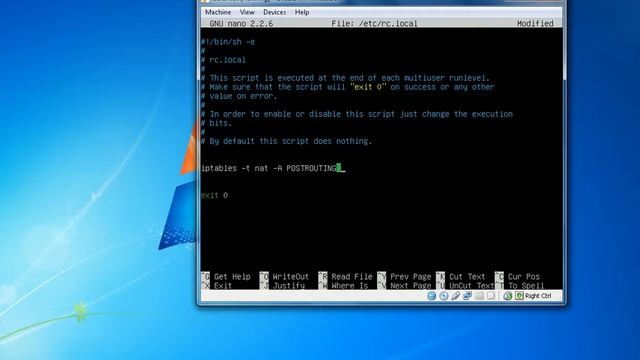This screenshot has width=640, height=360.
Task: Click the 'In order to enable or disable' line
Action: pyautogui.click(x=357, y=114)
